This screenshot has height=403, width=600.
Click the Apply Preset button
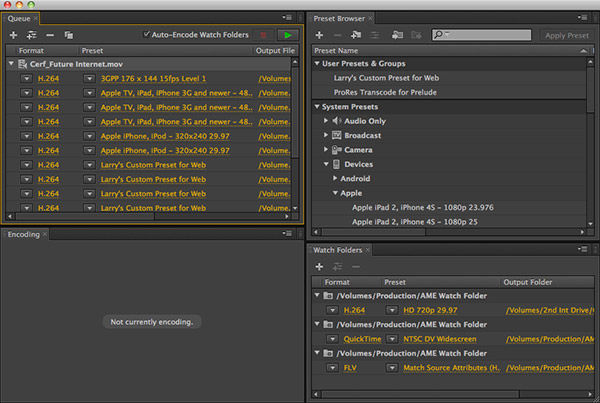pos(567,35)
